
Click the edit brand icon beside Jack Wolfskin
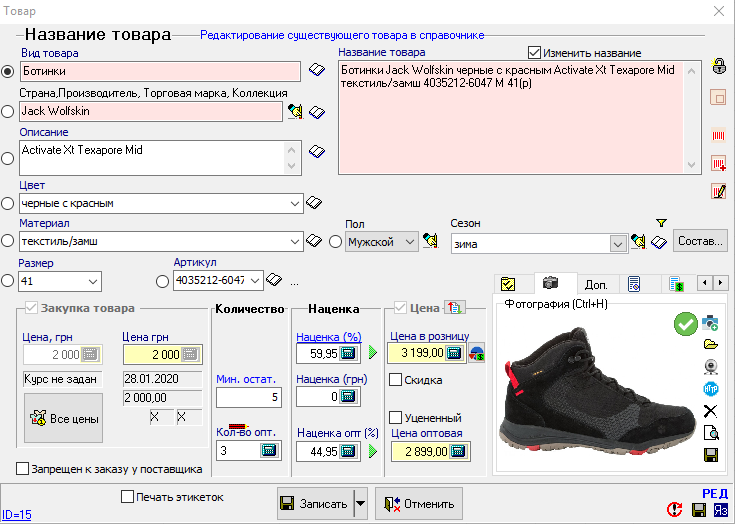295,112
